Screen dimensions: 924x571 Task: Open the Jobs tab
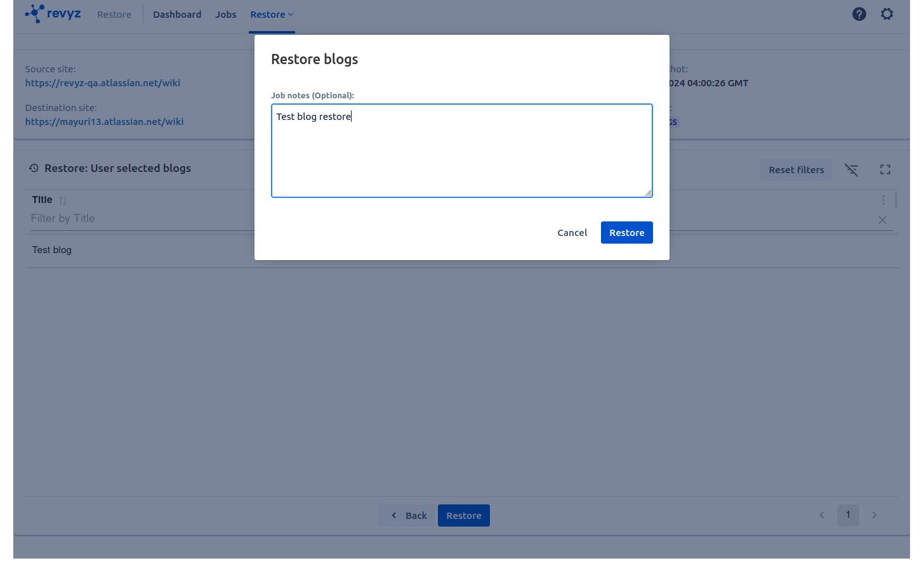[x=225, y=15]
